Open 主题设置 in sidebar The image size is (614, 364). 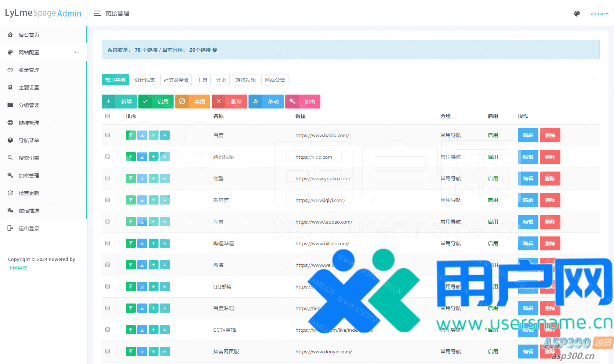coord(43,88)
